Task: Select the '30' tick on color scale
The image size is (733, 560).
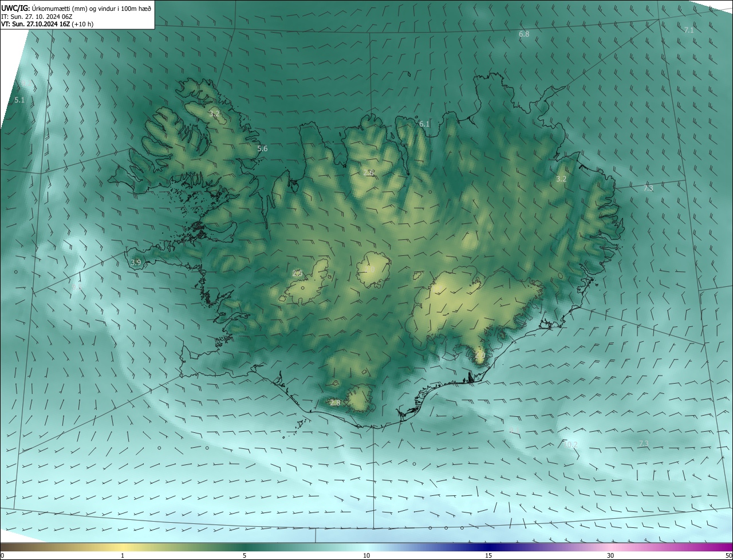Action: tap(610, 555)
